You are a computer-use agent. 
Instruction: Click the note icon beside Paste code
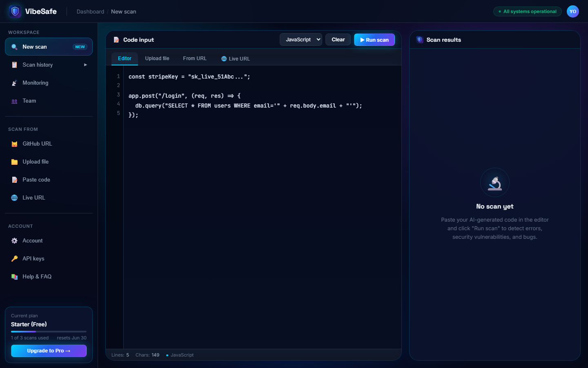click(x=14, y=180)
